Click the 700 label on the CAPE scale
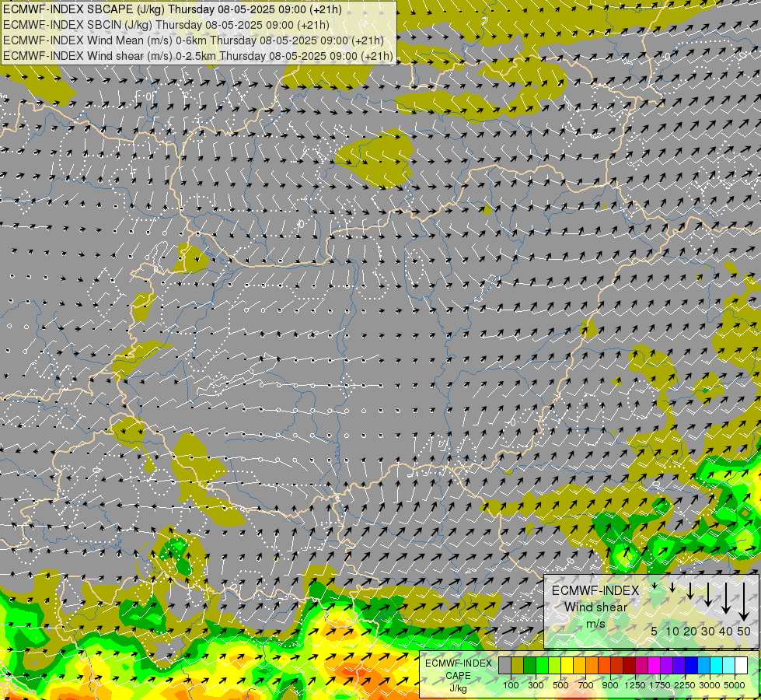761x700 pixels. pos(586,685)
